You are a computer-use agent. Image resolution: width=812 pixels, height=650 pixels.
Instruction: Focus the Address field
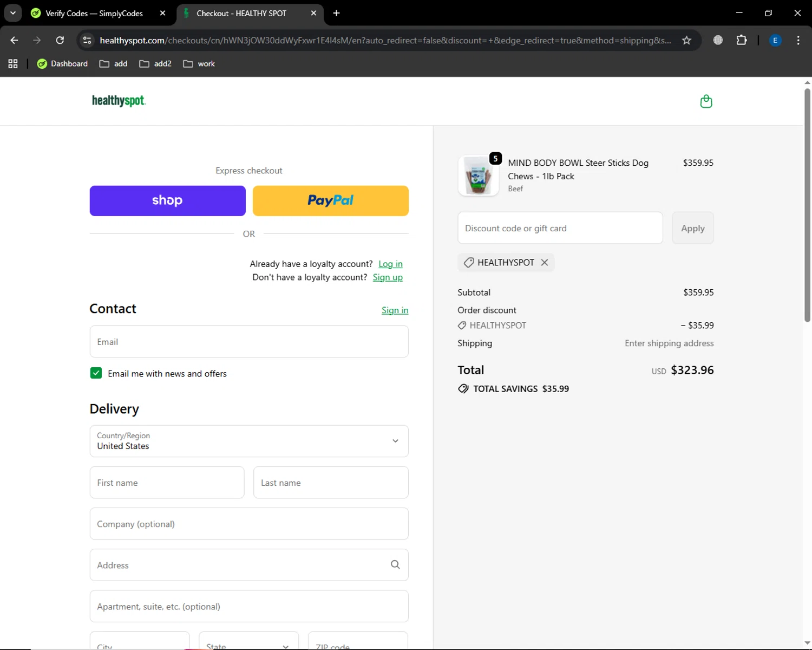[249, 565]
